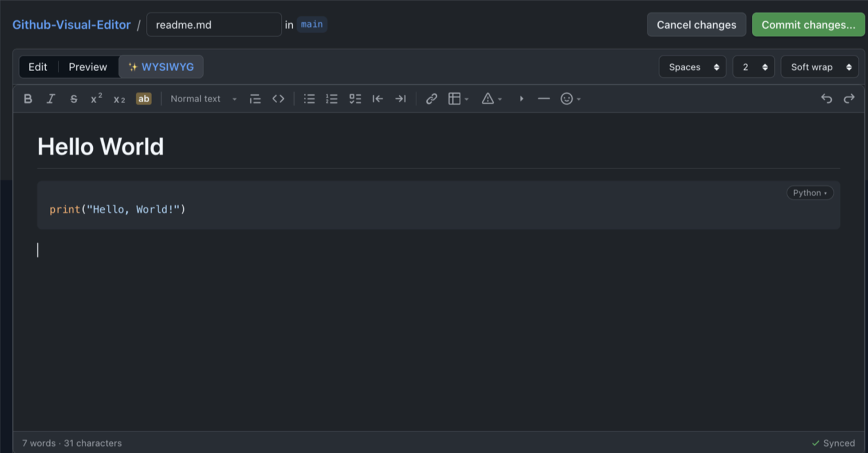Viewport: 868px width, 453px height.
Task: Select the WYSIWYG tab
Action: pyautogui.click(x=161, y=67)
